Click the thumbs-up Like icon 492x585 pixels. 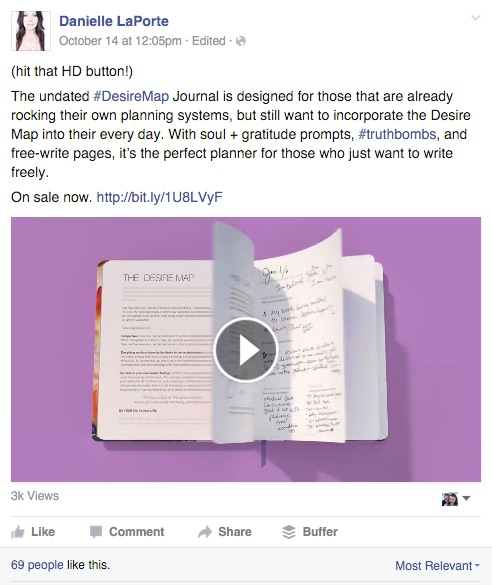point(18,532)
